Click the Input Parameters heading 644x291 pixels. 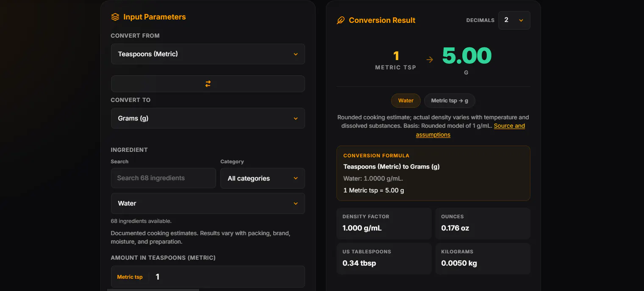(155, 17)
